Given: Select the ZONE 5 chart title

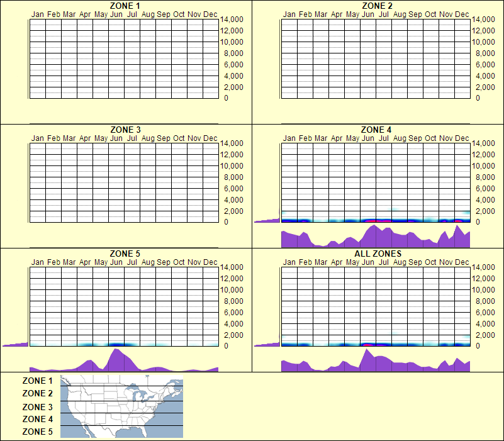Looking at the screenshot, I should [x=123, y=254].
